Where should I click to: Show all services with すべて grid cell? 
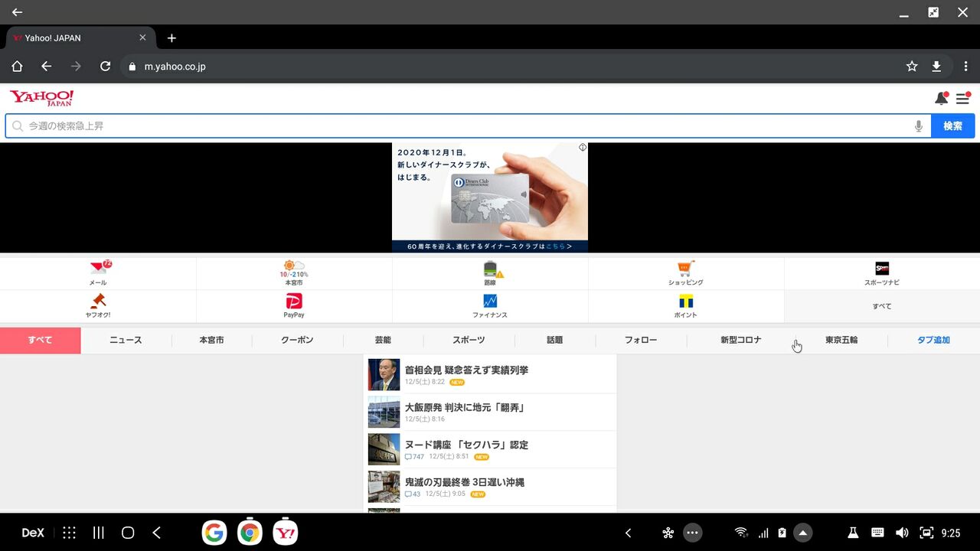(882, 306)
